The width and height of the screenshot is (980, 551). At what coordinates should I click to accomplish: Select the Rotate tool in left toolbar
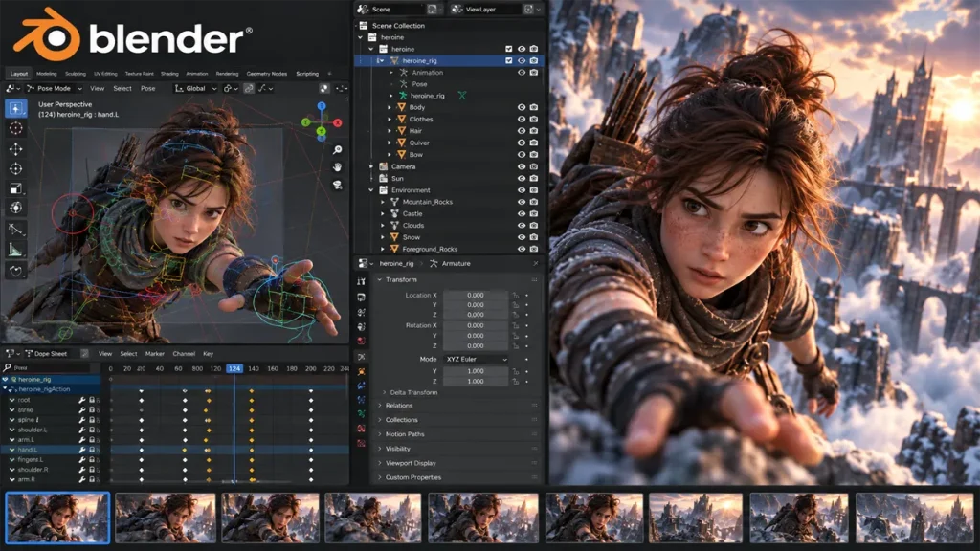tap(15, 168)
